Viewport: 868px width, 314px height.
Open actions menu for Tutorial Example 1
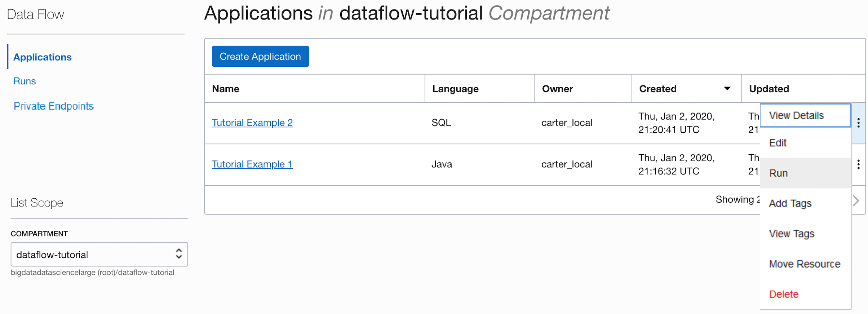coord(858,164)
